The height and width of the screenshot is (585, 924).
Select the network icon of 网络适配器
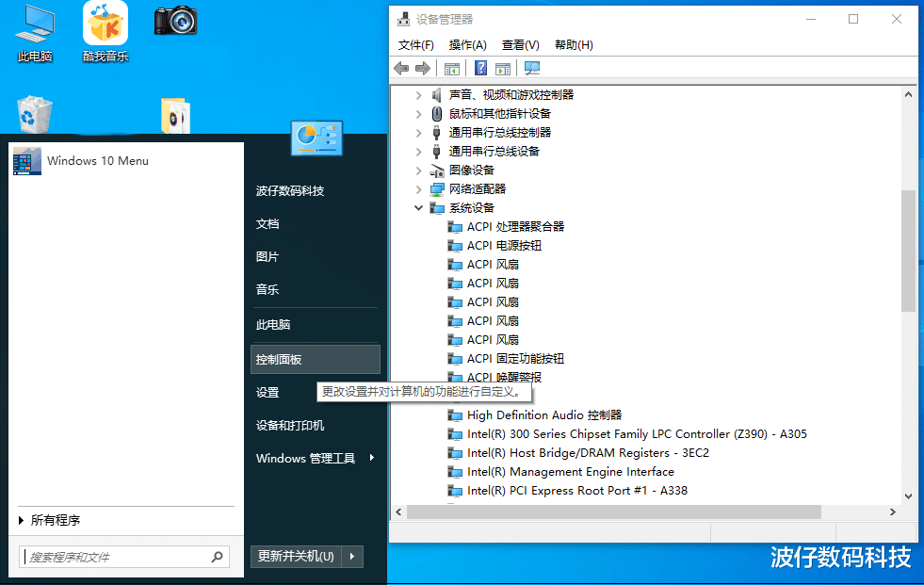click(437, 189)
